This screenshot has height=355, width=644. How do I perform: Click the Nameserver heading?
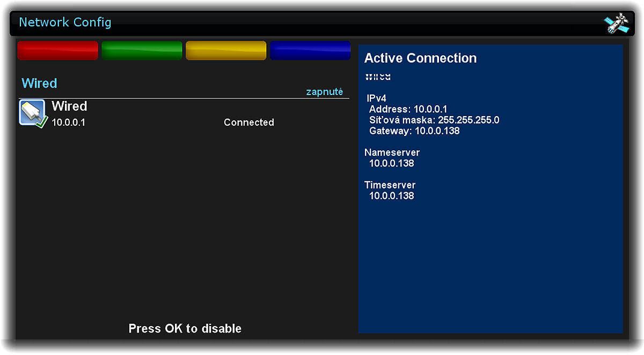(392, 153)
